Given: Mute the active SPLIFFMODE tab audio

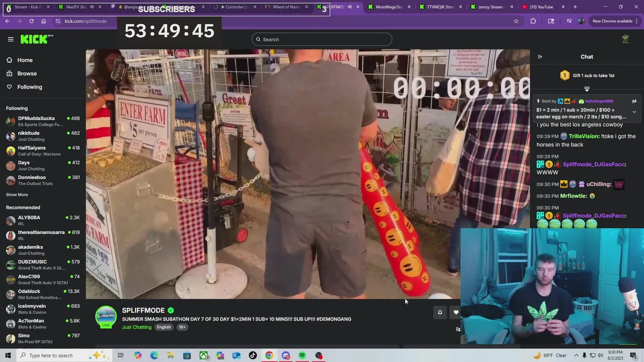Looking at the screenshot, I should click(x=350, y=7).
